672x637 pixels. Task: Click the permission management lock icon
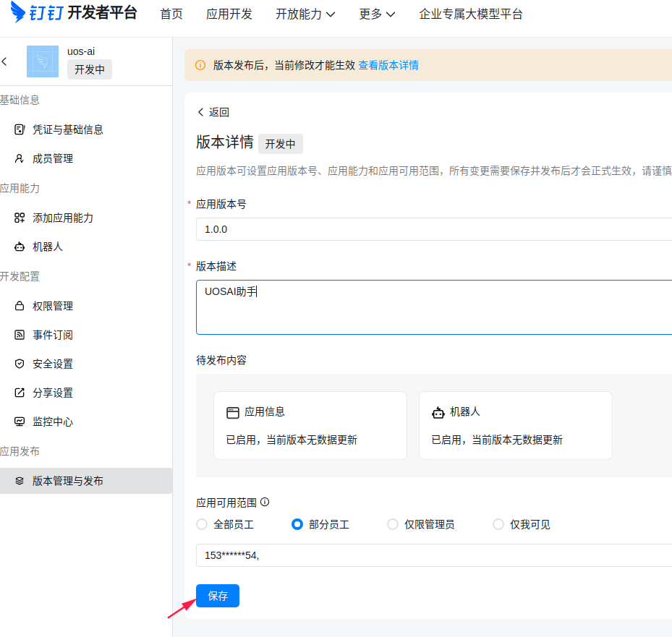pos(20,306)
